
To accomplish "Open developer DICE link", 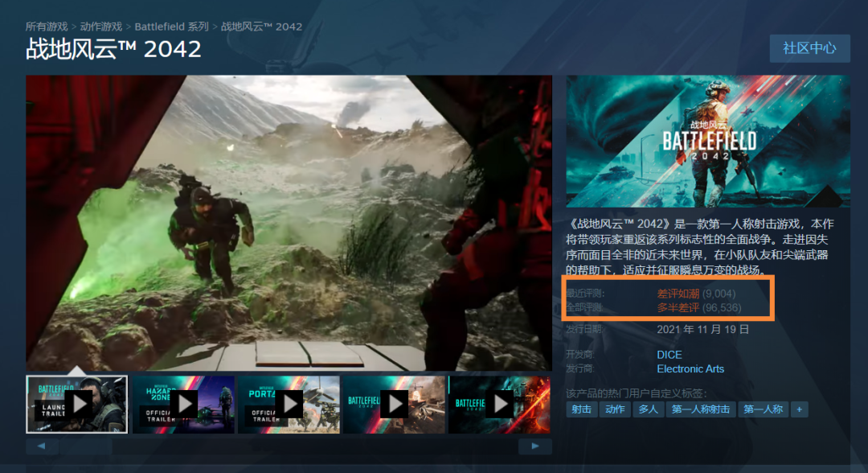I will 669,355.
